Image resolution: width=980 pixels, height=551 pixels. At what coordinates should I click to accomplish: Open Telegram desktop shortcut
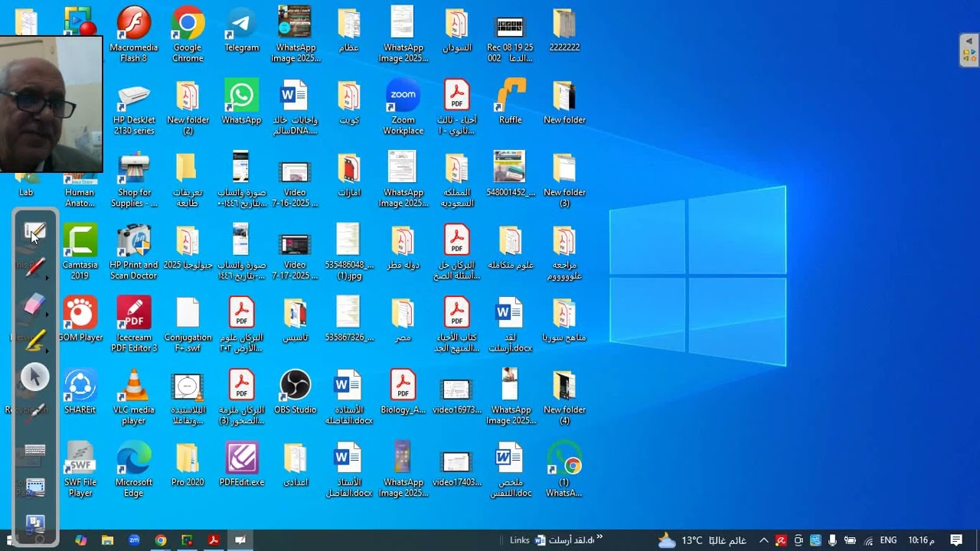242,30
